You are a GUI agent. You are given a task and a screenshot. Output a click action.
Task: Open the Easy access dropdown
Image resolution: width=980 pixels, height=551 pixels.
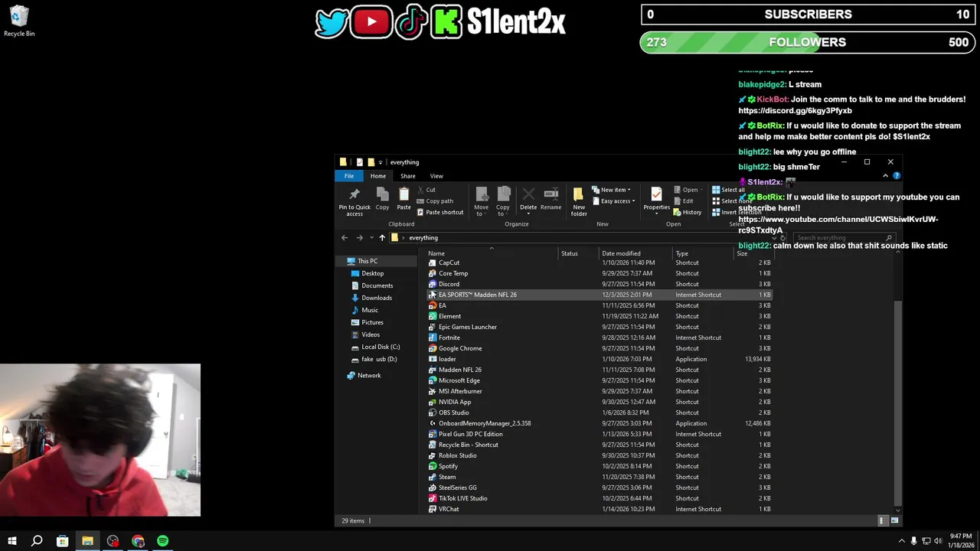point(613,201)
